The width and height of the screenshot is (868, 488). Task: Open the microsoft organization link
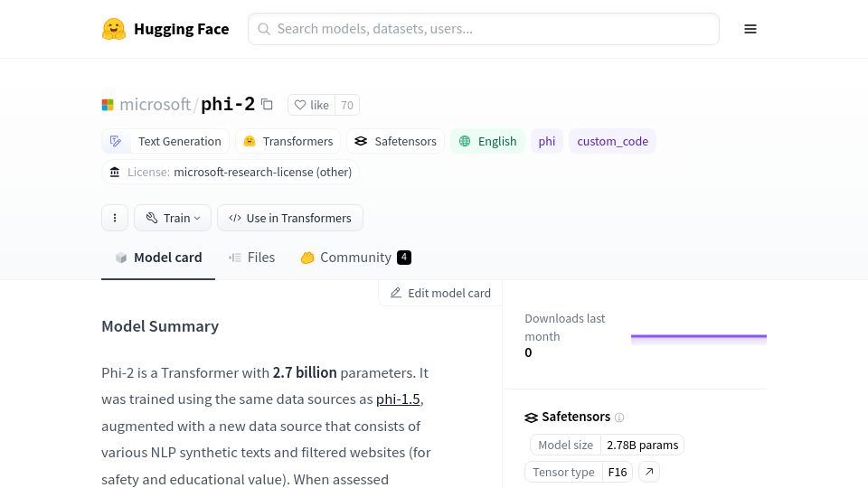click(x=155, y=104)
